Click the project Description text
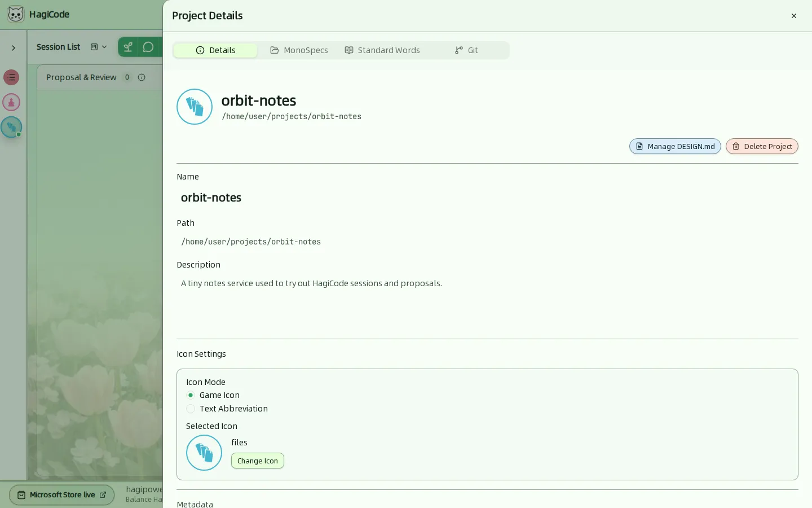 311,283
